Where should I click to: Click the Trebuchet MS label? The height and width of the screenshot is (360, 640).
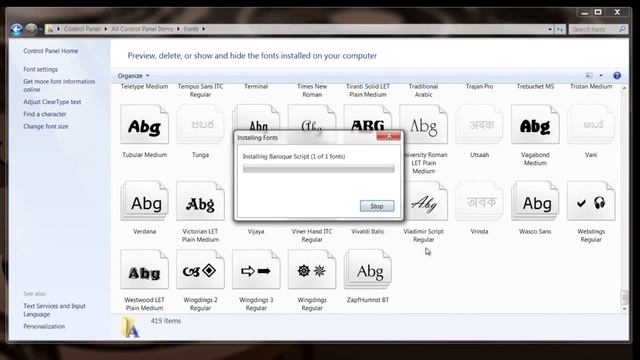point(535,87)
